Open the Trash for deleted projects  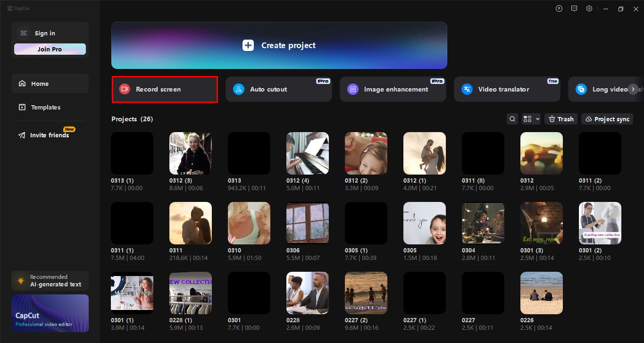tap(560, 119)
